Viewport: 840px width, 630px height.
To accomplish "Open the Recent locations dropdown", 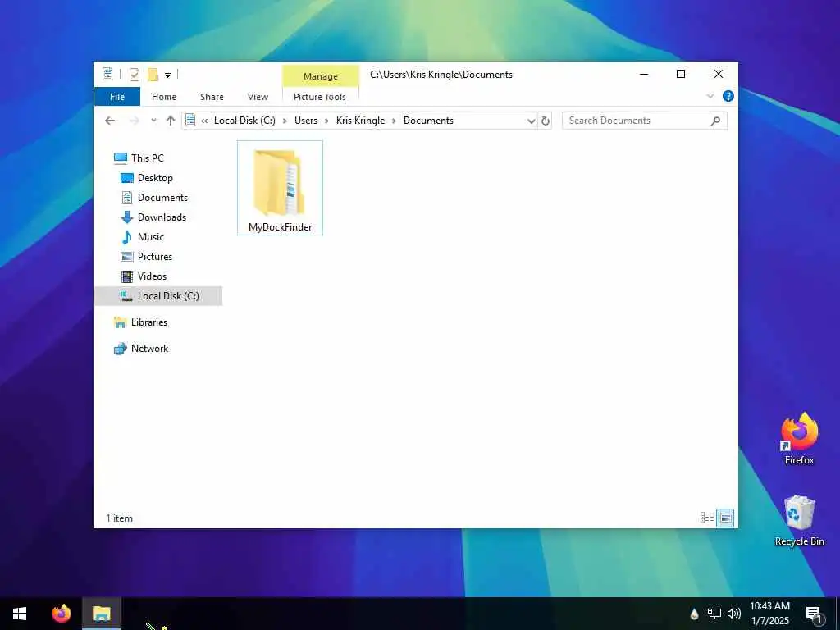I will [153, 121].
